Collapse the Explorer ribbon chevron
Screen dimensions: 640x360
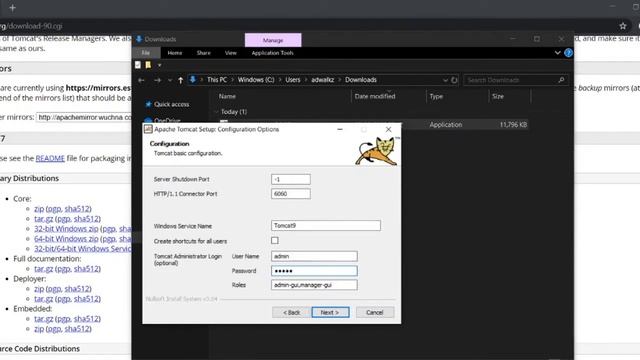coord(557,53)
